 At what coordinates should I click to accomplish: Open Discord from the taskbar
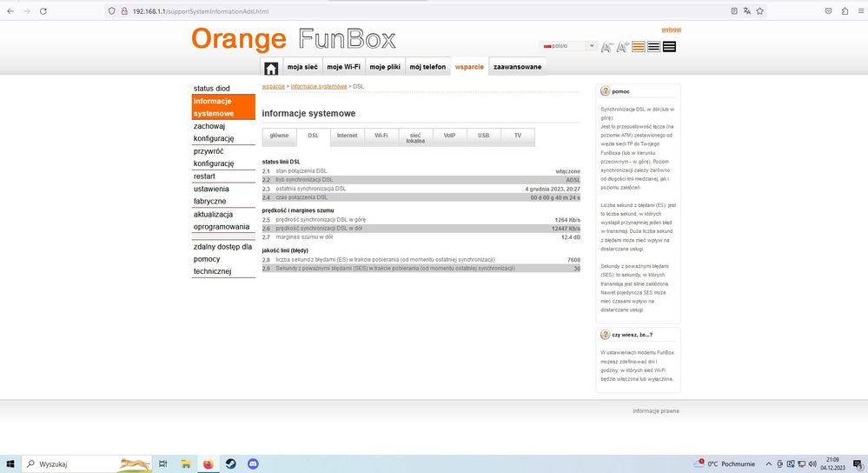click(x=253, y=464)
